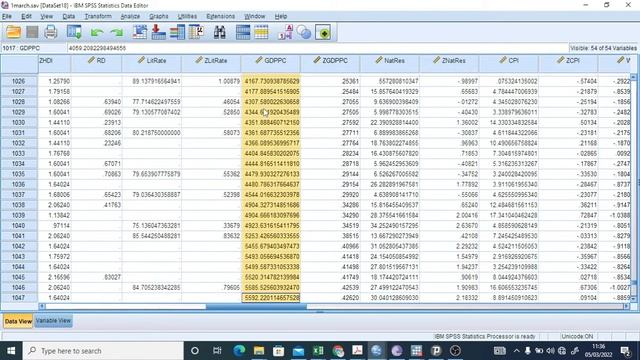This screenshot has height=360, width=640.
Task: Click the cell value editor field
Action: click(x=318, y=48)
